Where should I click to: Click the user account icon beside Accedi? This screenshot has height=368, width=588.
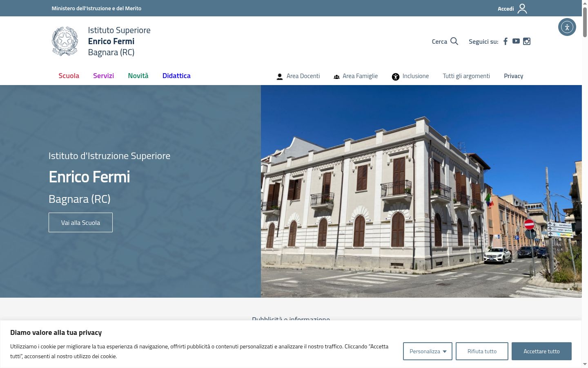pos(522,9)
